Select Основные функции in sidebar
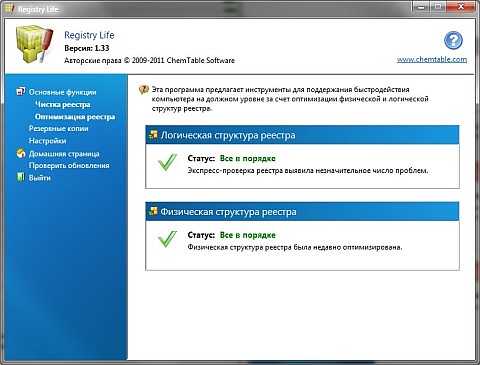The width and height of the screenshot is (480, 365). 62,92
